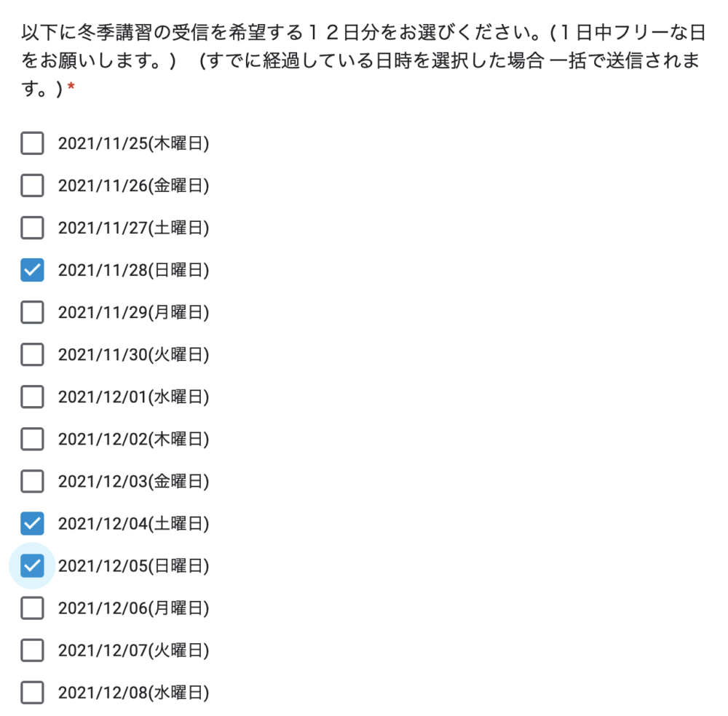Check the 2021/12/06(月曜日) checkbox
The height and width of the screenshot is (716, 728).
[32, 608]
